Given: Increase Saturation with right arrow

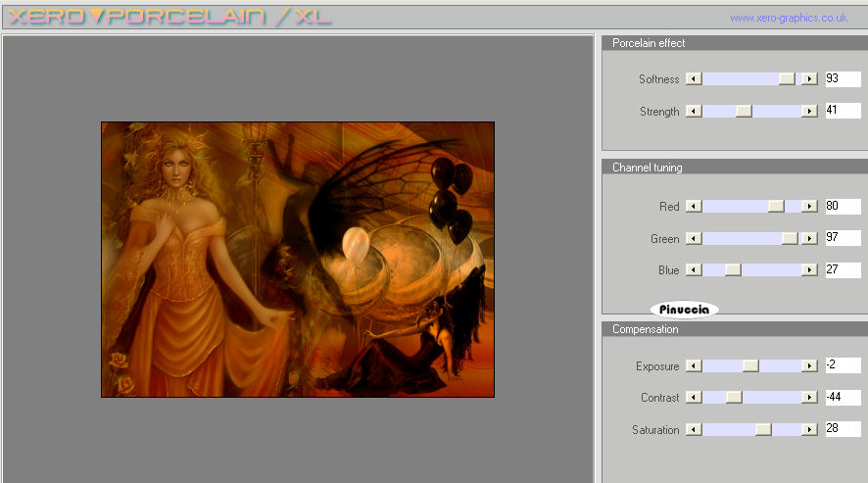Looking at the screenshot, I should 809,429.
